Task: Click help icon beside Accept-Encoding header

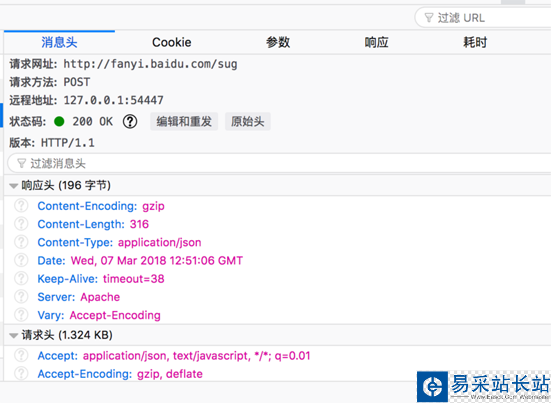Action: (21, 373)
